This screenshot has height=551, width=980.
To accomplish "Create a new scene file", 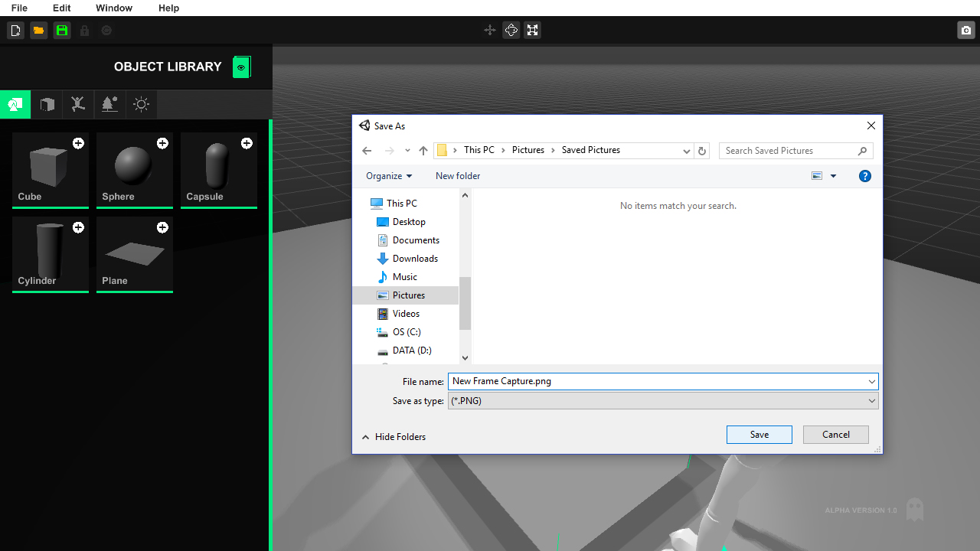I will click(15, 30).
